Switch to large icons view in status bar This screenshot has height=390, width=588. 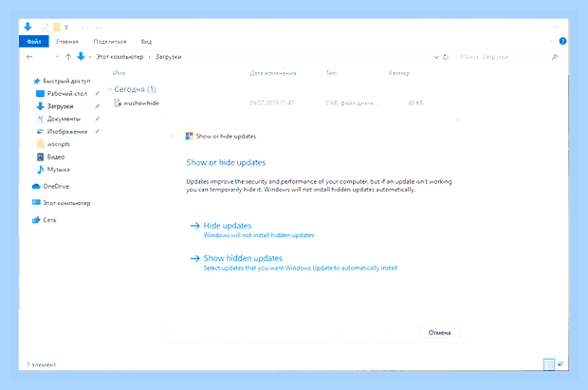561,364
